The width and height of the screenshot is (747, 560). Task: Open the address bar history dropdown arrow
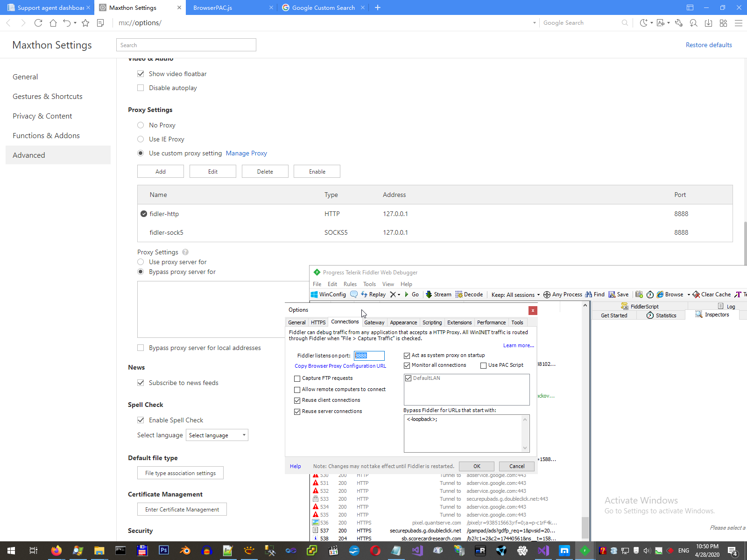point(535,23)
